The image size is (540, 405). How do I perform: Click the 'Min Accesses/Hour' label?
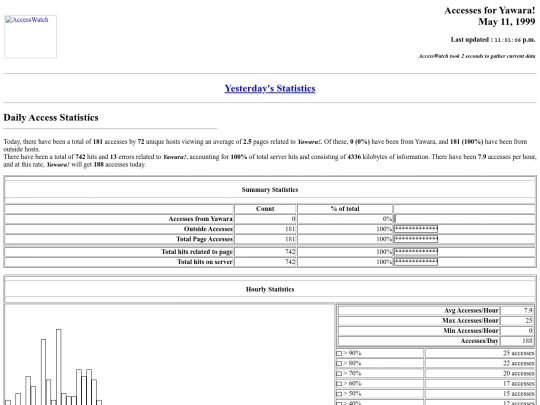tap(471, 331)
